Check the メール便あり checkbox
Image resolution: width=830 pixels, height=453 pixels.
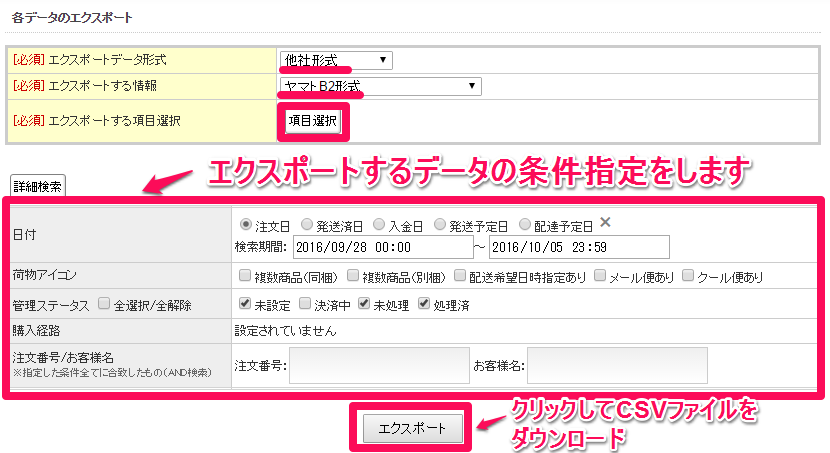click(600, 276)
